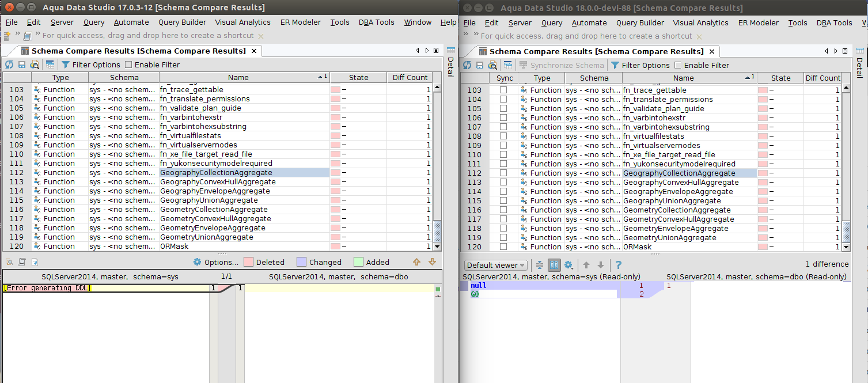Image resolution: width=868 pixels, height=383 pixels.
Task: Sort by Name column header in left window
Action: pyautogui.click(x=244, y=77)
